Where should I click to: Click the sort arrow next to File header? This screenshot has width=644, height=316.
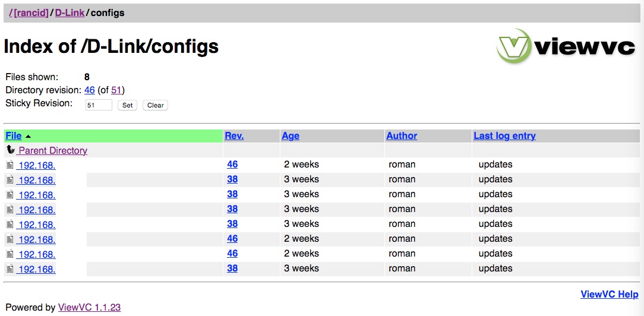tap(28, 136)
